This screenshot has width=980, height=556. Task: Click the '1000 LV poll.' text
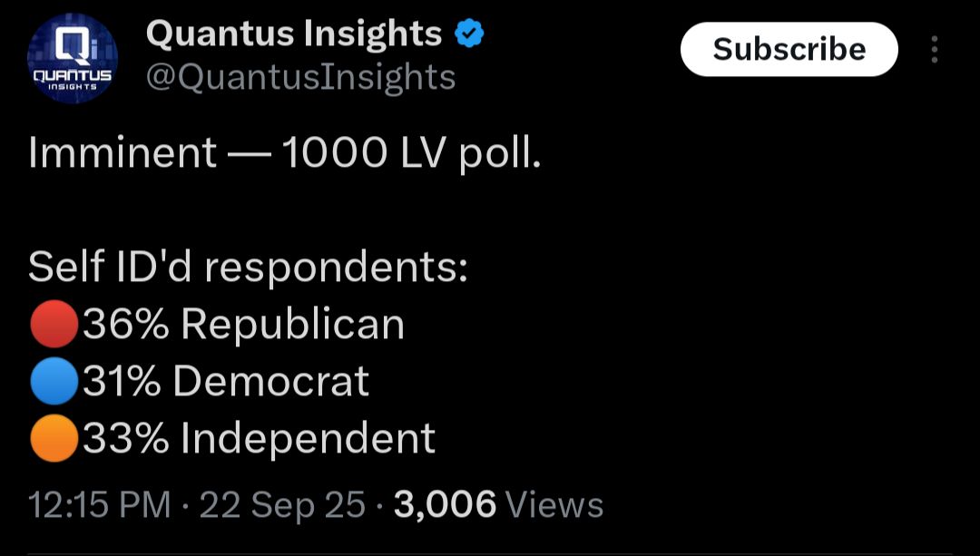pos(411,154)
